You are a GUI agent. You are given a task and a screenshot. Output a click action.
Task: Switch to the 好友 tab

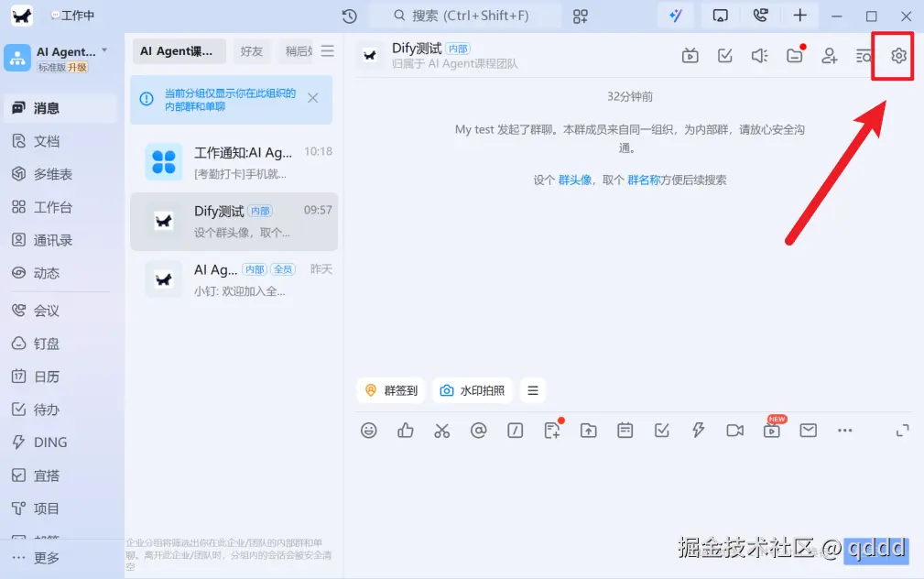(x=252, y=51)
